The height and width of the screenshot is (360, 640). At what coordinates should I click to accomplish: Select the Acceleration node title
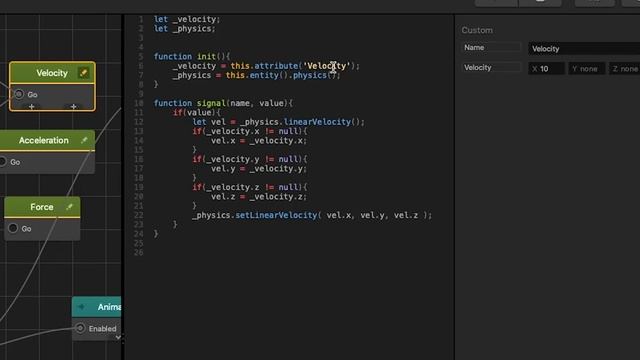tap(44, 140)
